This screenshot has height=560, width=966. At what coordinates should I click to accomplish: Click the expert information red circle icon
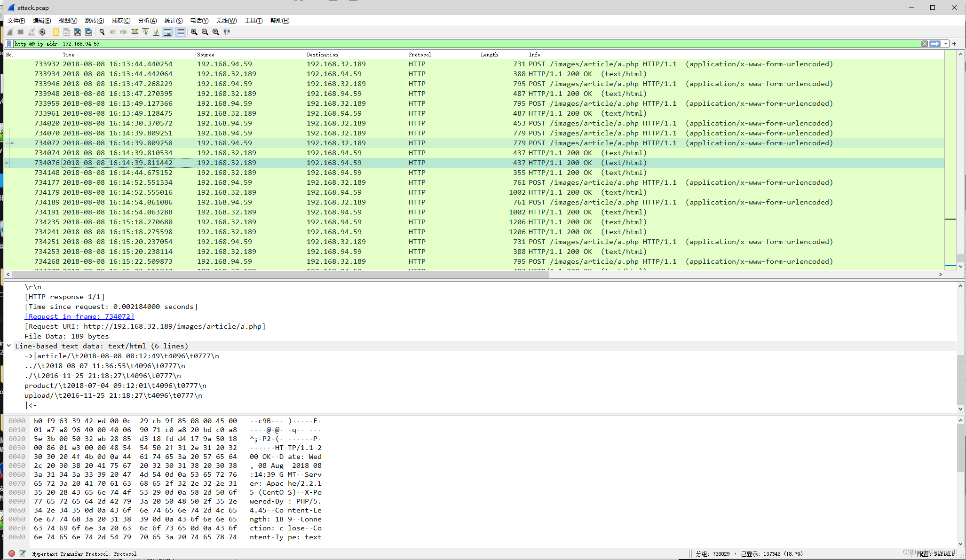click(x=12, y=553)
